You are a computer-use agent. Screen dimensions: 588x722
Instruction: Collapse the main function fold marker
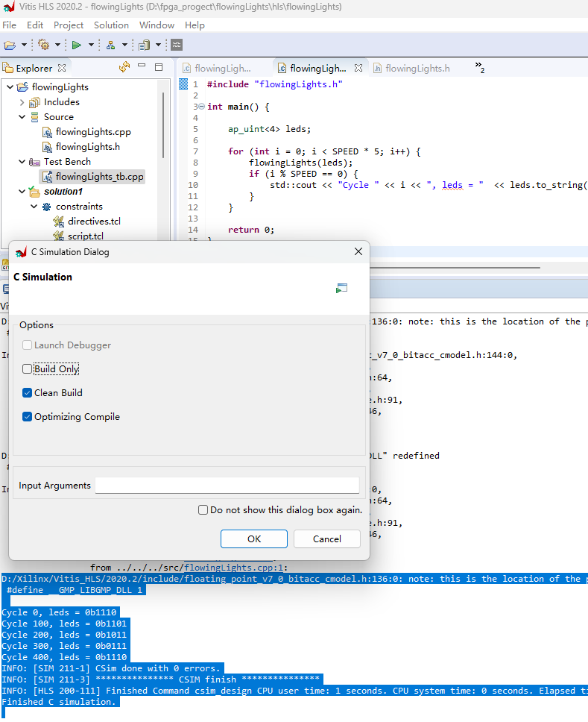pyautogui.click(x=201, y=107)
